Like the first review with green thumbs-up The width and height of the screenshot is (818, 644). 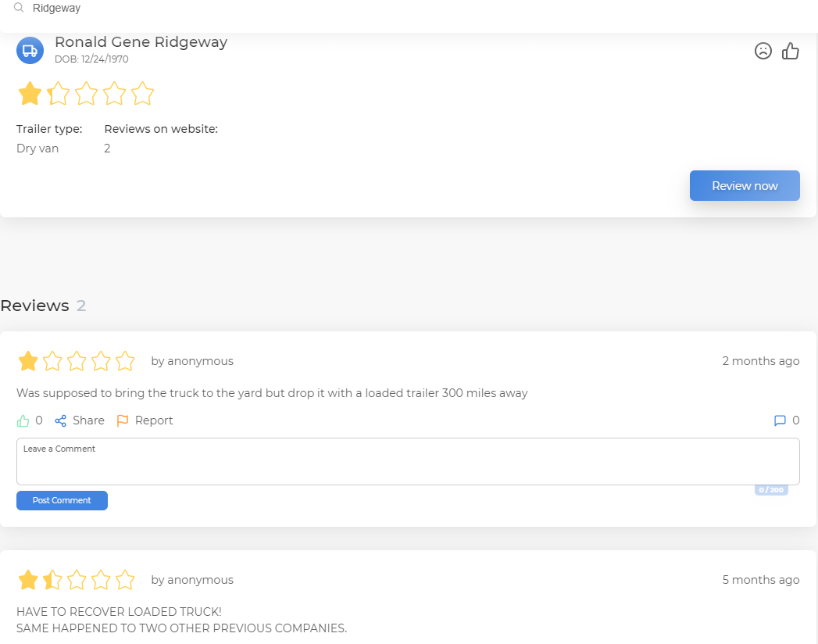tap(23, 420)
